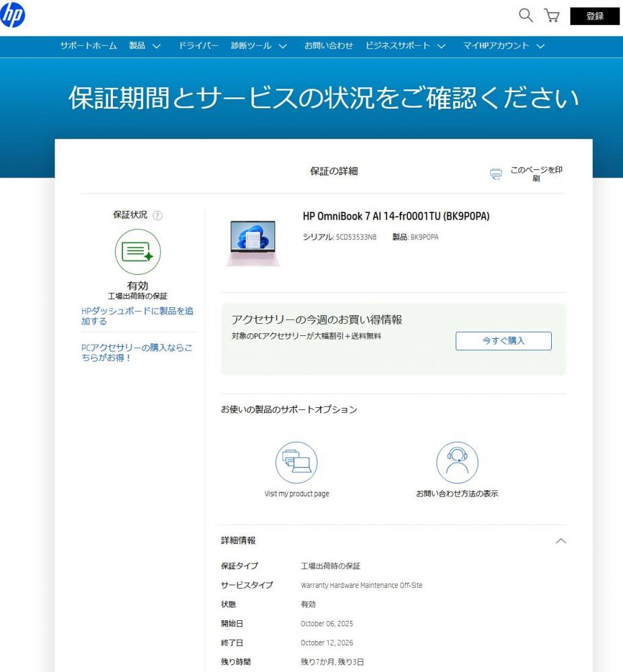Open the 診断ツール menu
Viewport: 623px width, 672px height.
[251, 46]
